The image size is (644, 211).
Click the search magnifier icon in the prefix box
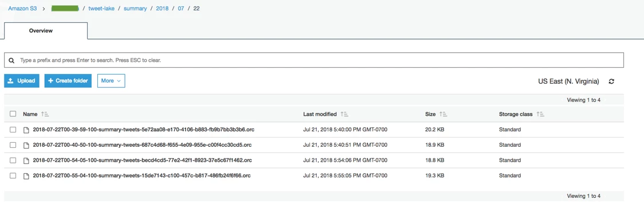[11, 60]
